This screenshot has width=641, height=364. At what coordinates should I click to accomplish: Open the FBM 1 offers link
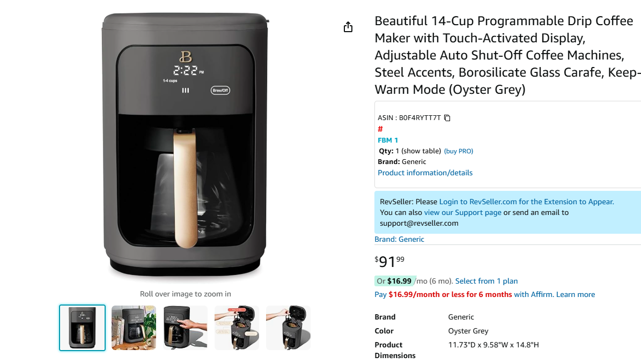tap(388, 140)
